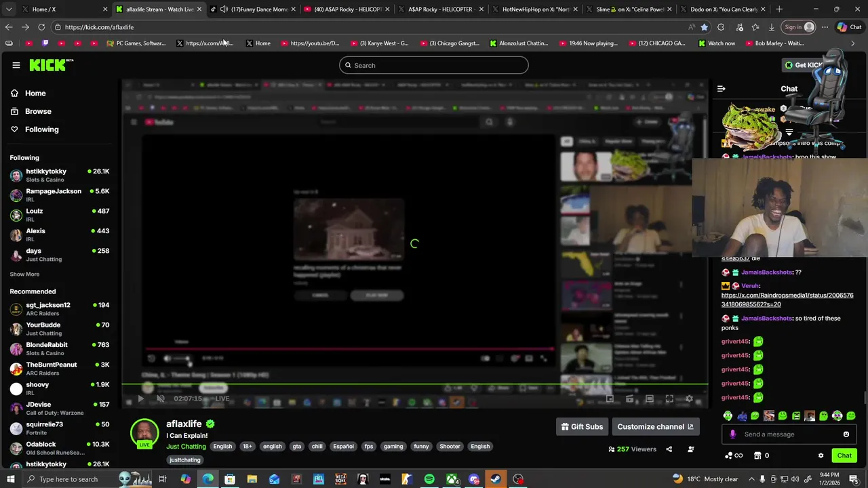
Task: Click the gta stream tag
Action: click(296, 447)
